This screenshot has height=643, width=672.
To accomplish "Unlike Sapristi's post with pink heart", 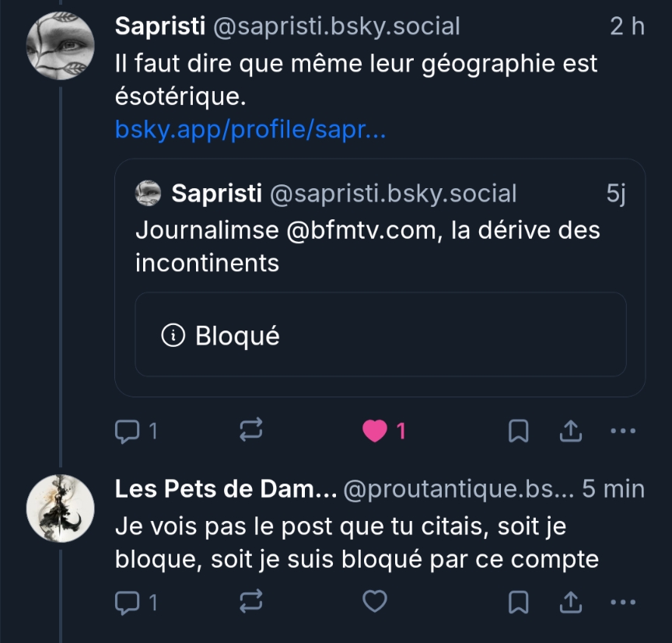I will click(x=375, y=430).
